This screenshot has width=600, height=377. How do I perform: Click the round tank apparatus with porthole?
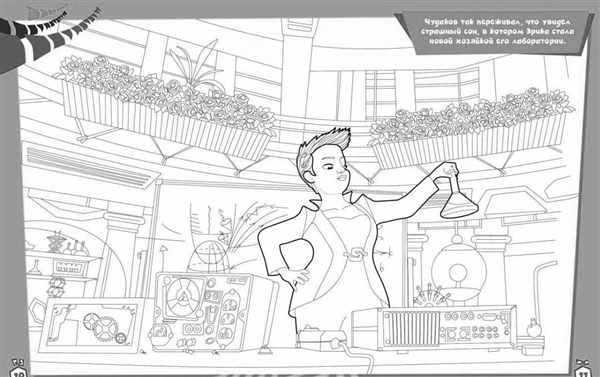(x=458, y=270)
